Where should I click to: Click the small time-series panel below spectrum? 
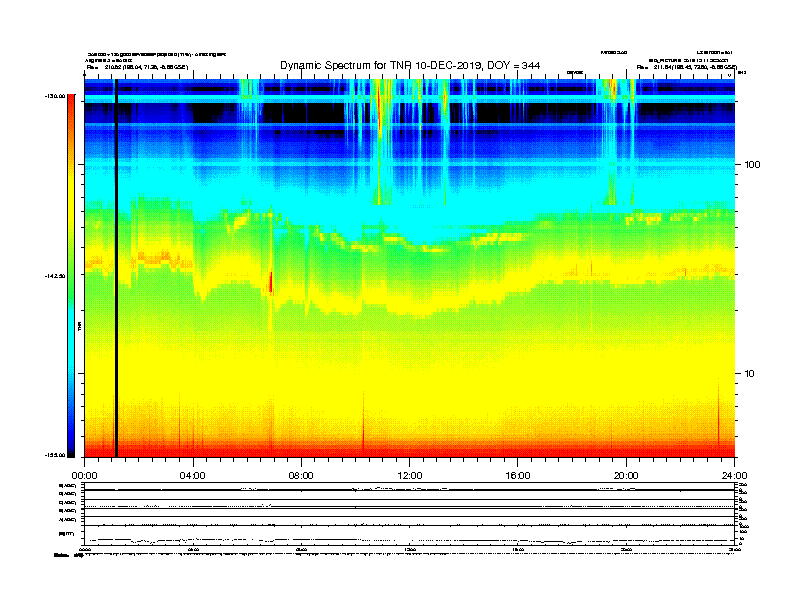coord(410,515)
